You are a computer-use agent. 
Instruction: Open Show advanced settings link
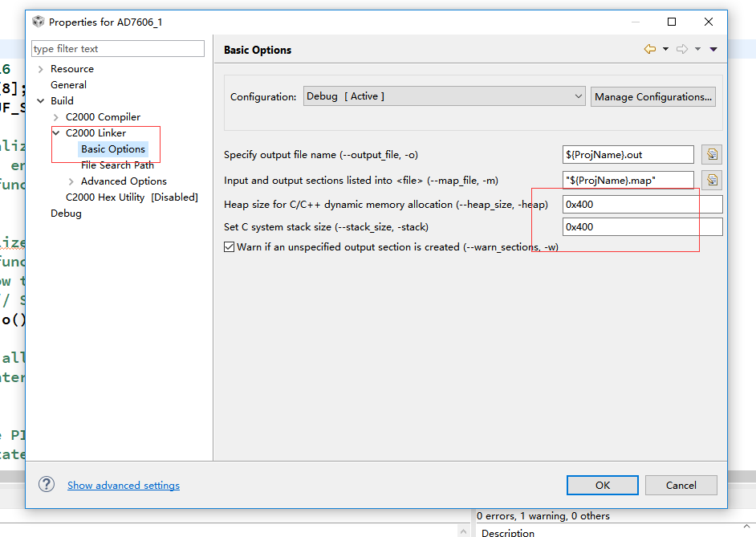124,486
